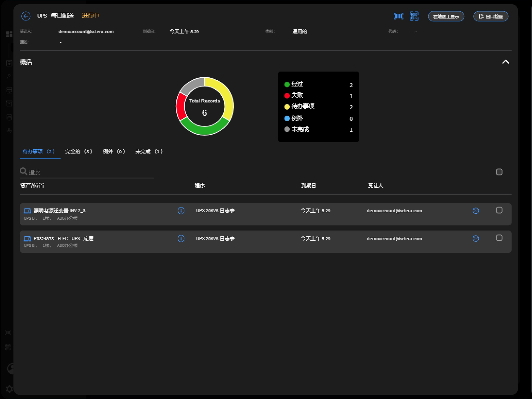Open info icon for P0324873 - ELEC - UPS
The width and height of the screenshot is (532, 399).
coord(181,238)
